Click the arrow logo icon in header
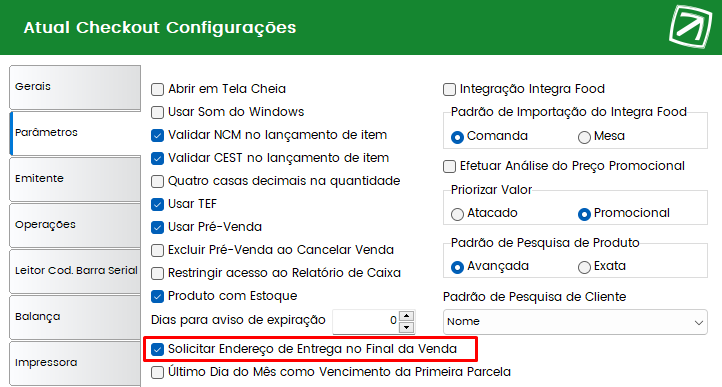This screenshot has width=722, height=387. pos(690,27)
